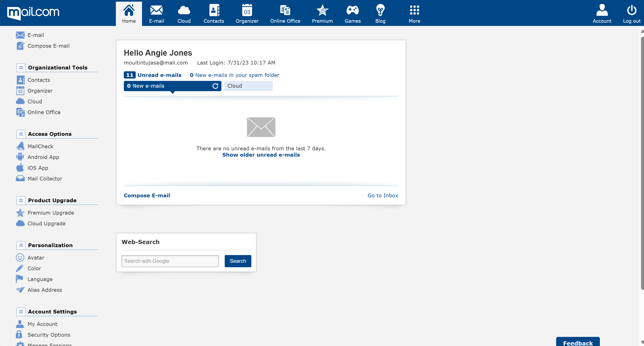Viewport: 644px width, 346px height.
Task: Click the Avatar smiley icon in sidebar
Action: [20, 257]
